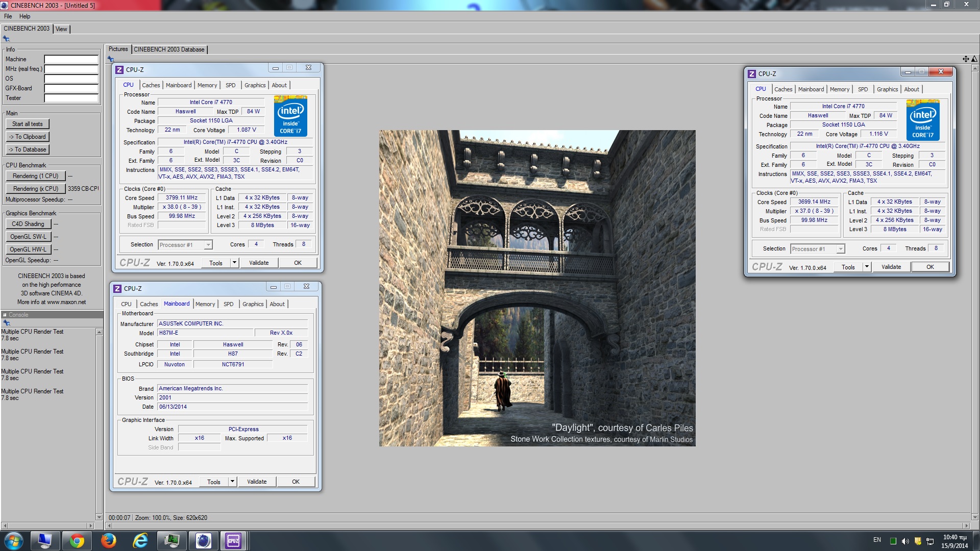Click the move arrows icon at top right of picture view

pos(966,59)
